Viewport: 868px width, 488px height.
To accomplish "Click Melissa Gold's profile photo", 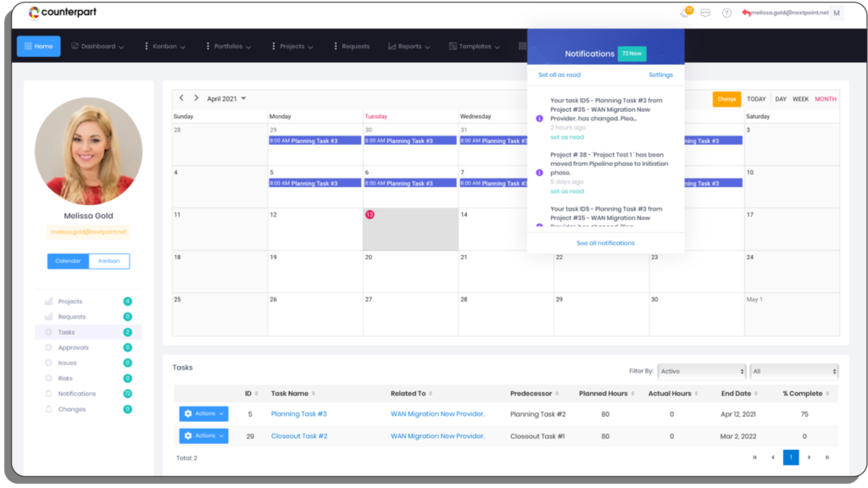I will pos(88,151).
